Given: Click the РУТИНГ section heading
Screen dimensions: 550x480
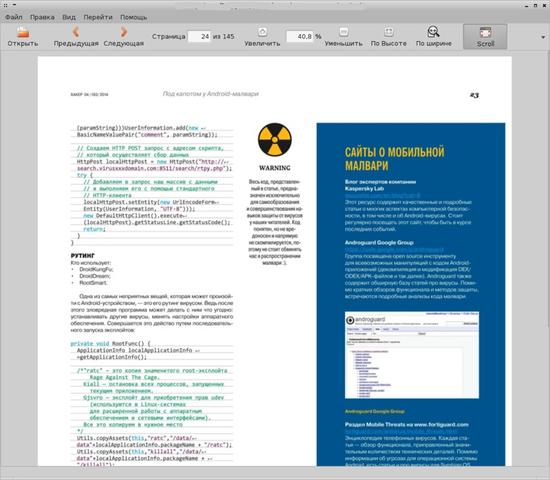Looking at the screenshot, I should [82, 255].
